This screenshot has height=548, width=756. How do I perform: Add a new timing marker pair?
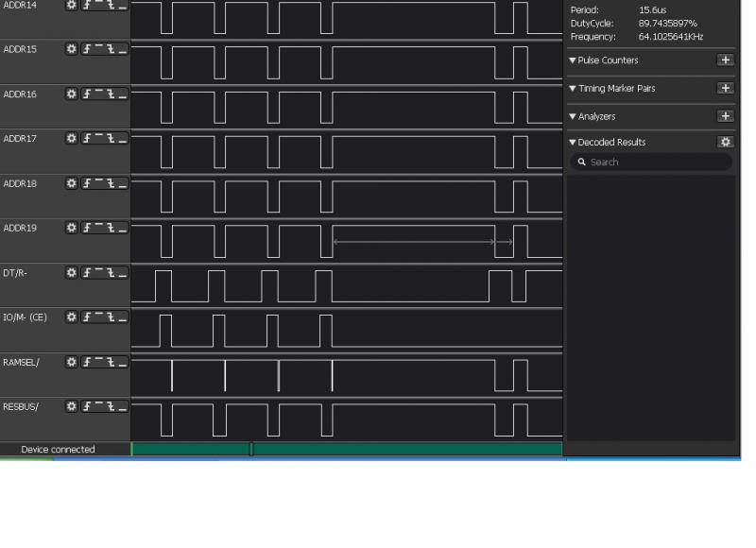click(x=725, y=88)
